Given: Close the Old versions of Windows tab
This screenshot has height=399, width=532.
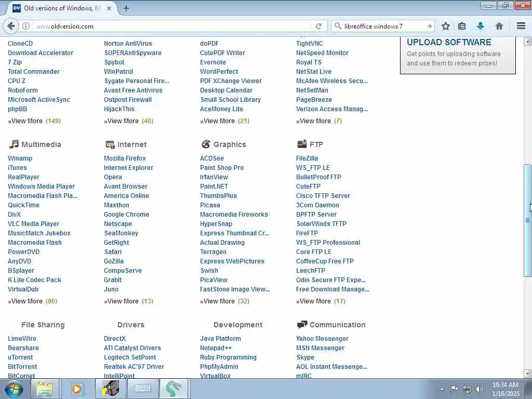Looking at the screenshot, I should pos(109,8).
